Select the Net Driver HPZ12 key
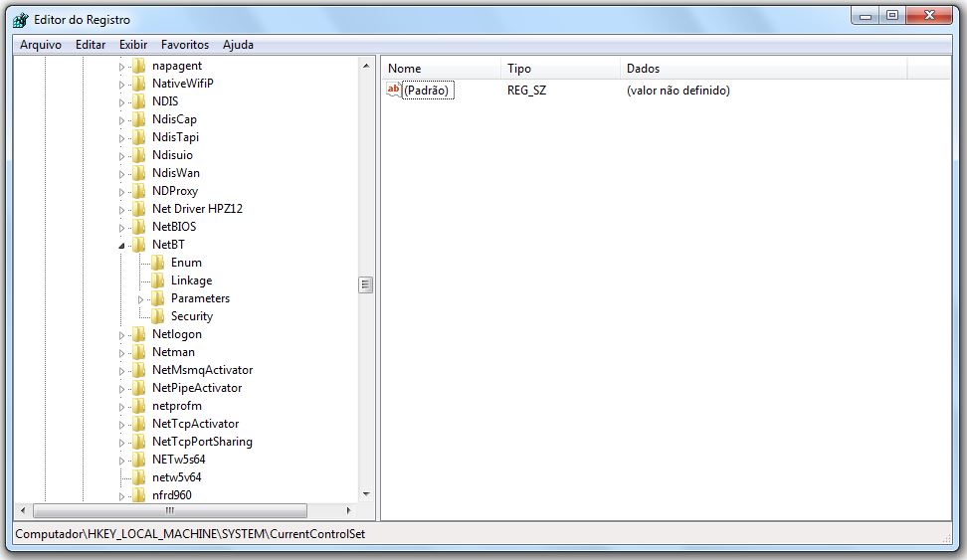This screenshot has width=967, height=560. coord(197,209)
